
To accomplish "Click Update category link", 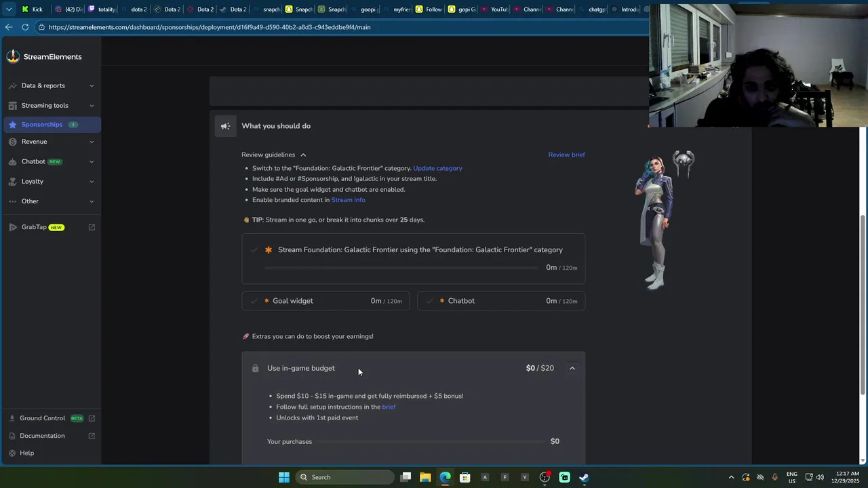I will (437, 168).
